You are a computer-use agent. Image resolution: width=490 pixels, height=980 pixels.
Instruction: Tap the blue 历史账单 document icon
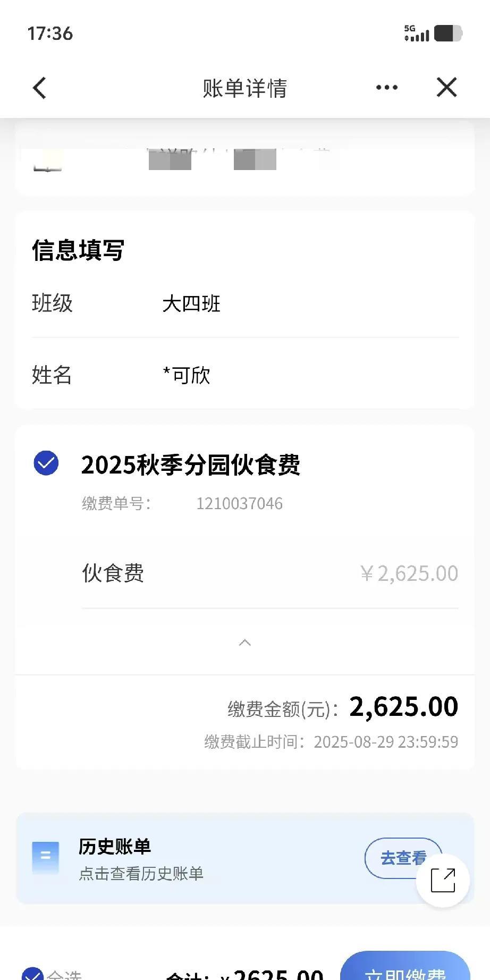[45, 857]
